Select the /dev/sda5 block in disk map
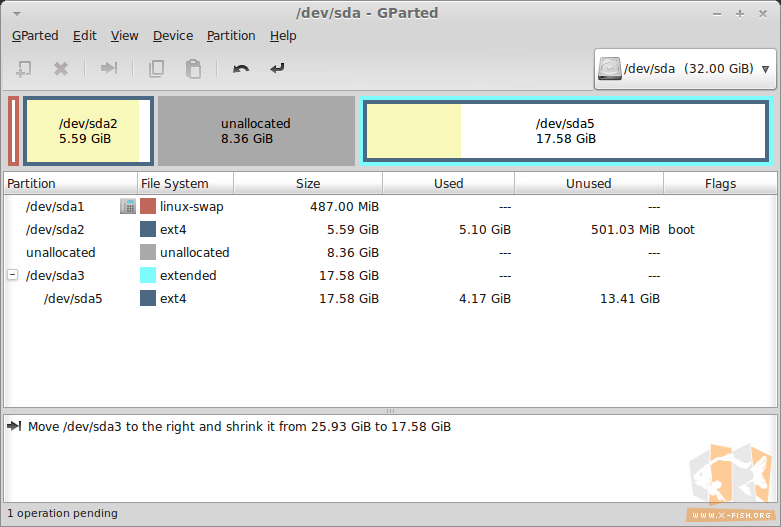The width and height of the screenshot is (781, 527). coord(565,131)
